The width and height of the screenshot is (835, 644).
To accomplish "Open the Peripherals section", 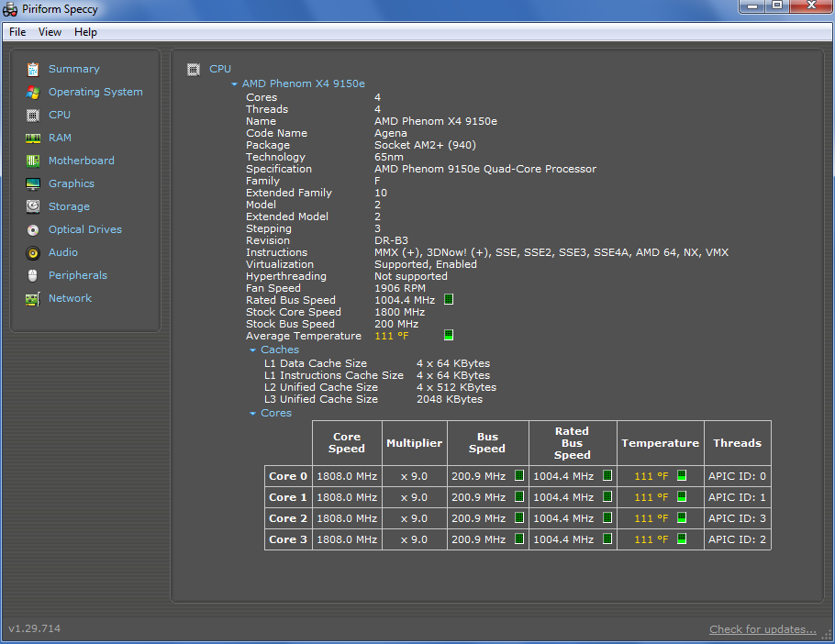I will 78,275.
